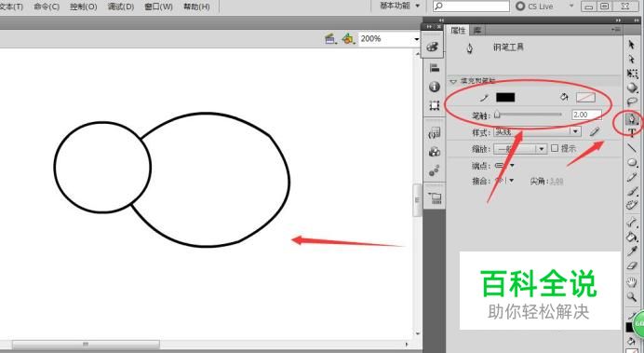
Task: Click the stroke (笔触) thickness slider handle
Action: [497, 114]
